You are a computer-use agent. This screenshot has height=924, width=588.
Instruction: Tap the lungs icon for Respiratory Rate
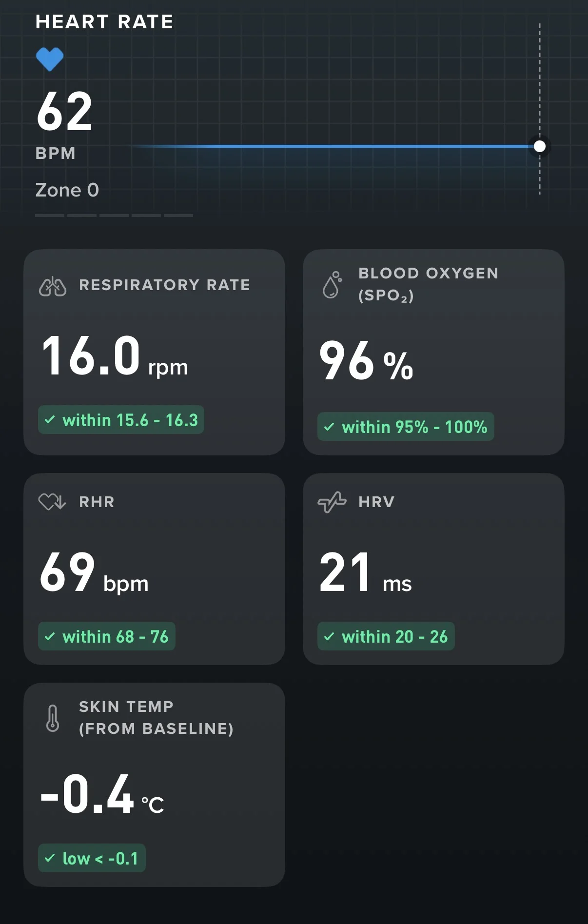(53, 287)
